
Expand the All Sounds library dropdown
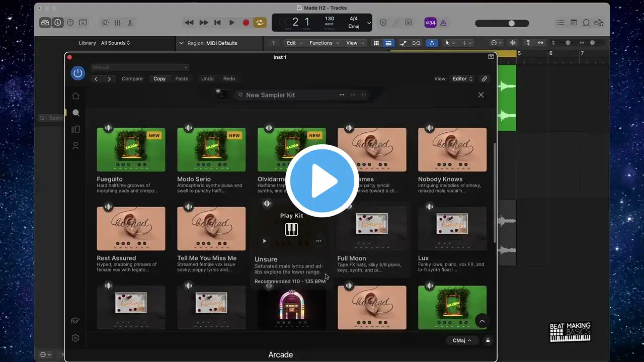(115, 43)
